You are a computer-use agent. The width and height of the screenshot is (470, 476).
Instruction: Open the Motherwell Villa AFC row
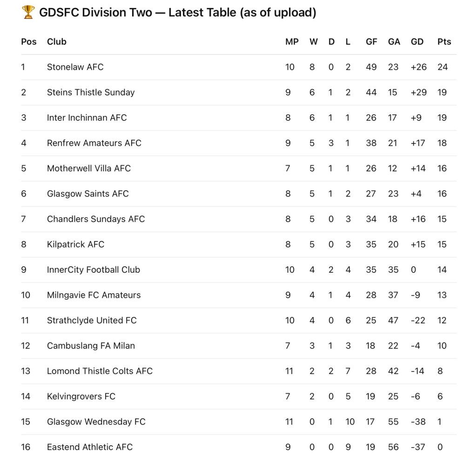[89, 168]
